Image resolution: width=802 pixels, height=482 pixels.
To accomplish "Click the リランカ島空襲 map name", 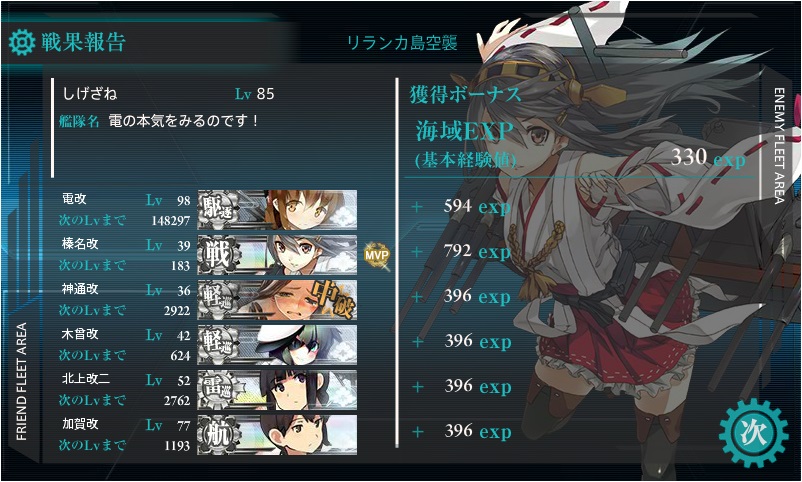I will click(402, 43).
